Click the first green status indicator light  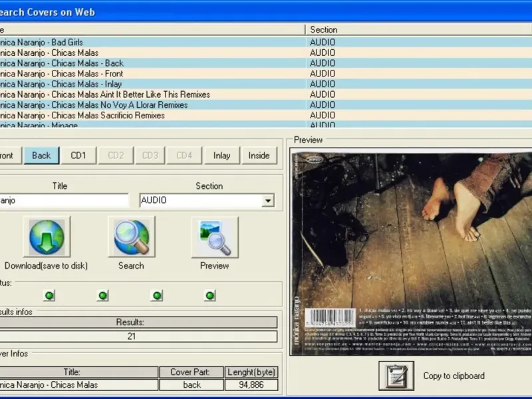(49, 295)
